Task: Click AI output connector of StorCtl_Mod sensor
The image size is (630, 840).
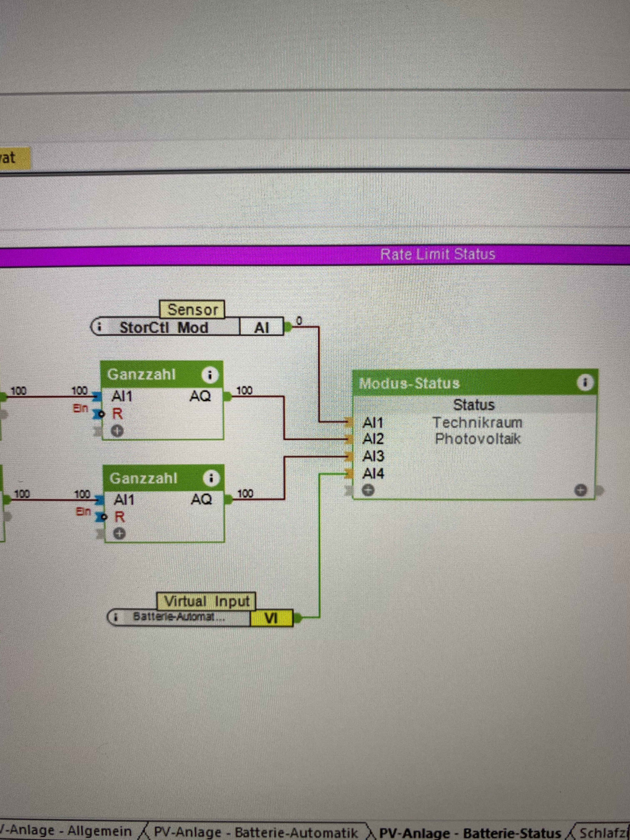Action: 289,327
